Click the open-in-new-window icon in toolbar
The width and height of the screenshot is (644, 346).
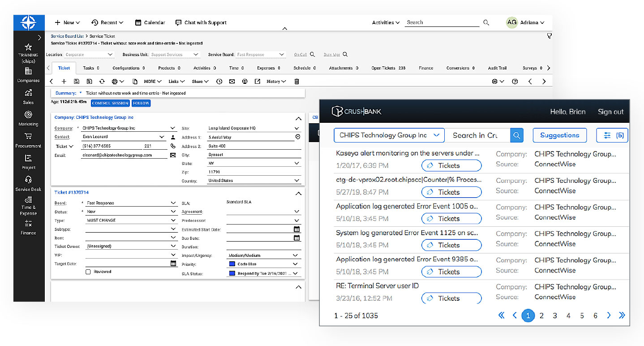click(x=258, y=82)
